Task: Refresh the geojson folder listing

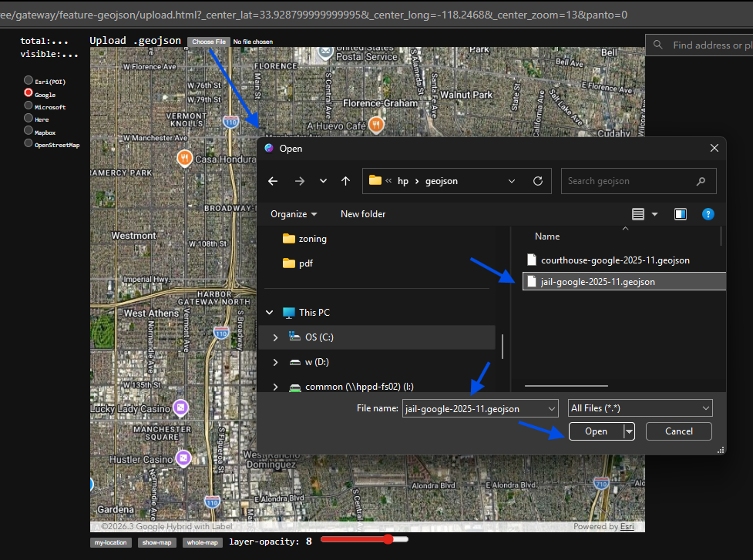Action: coord(538,181)
